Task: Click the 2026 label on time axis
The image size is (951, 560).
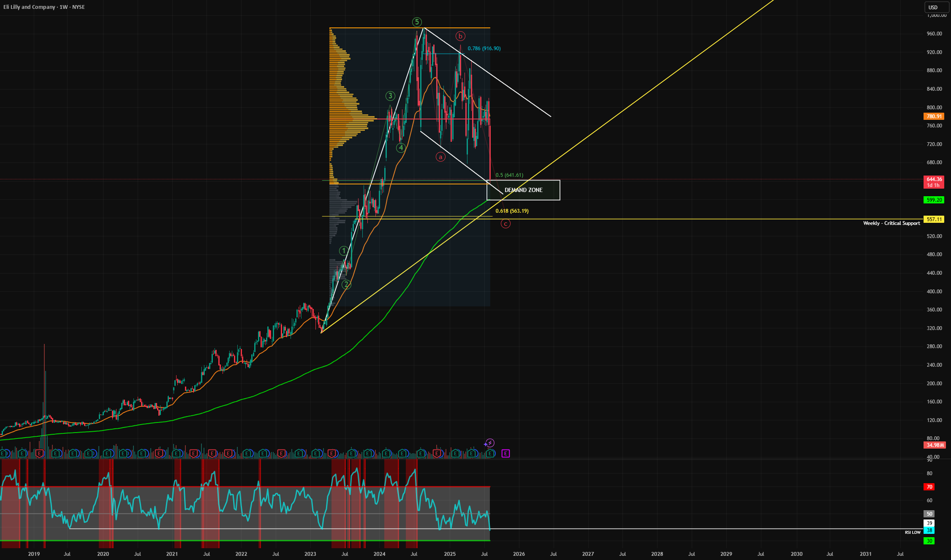Action: [519, 554]
